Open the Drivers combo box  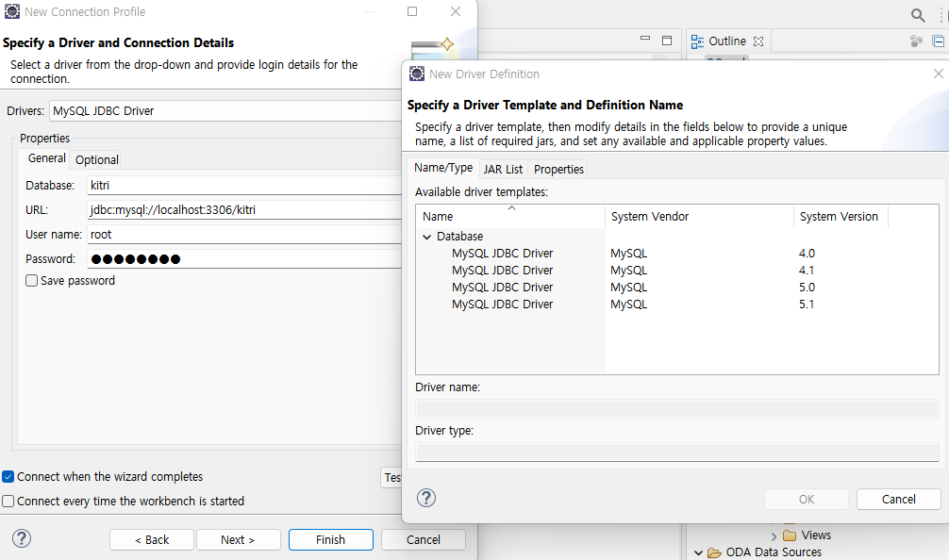click(225, 110)
